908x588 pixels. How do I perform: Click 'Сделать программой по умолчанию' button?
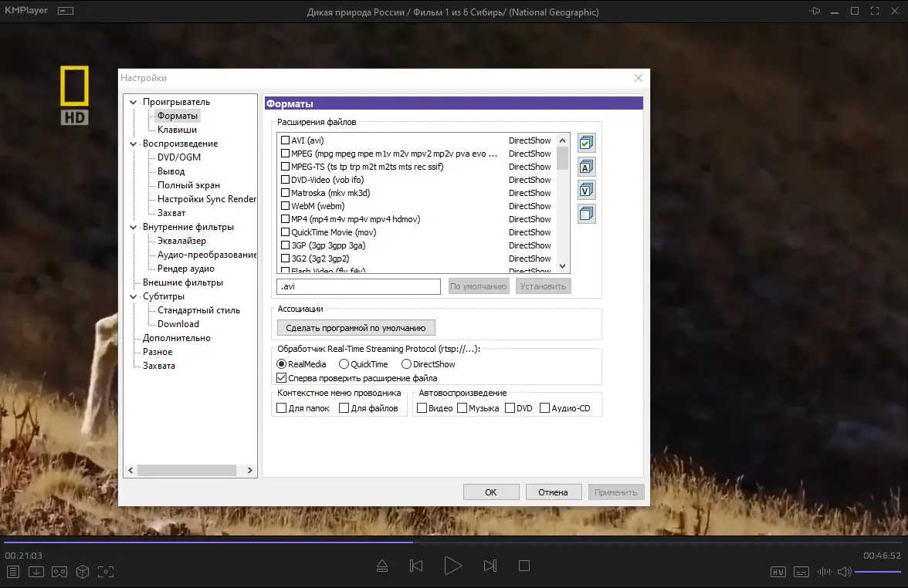click(x=355, y=327)
